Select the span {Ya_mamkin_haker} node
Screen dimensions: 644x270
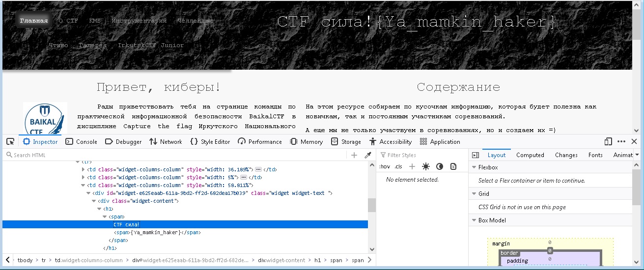coord(157,232)
